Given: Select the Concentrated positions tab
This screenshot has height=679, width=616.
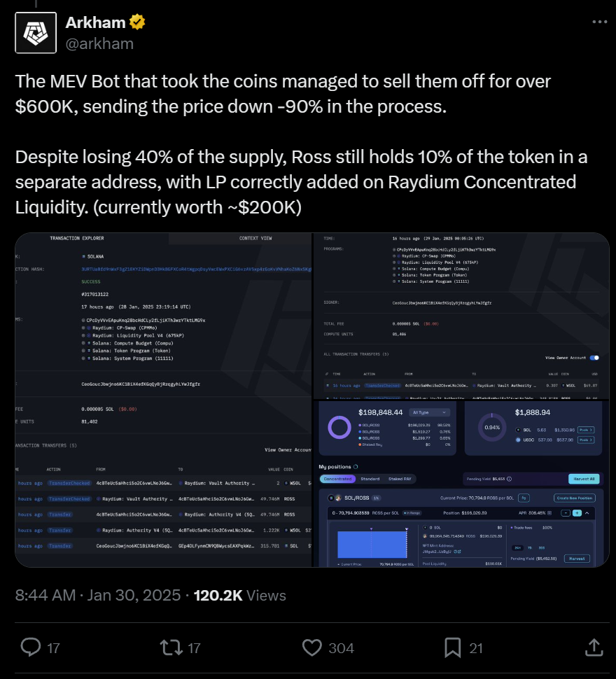Looking at the screenshot, I should click(337, 479).
